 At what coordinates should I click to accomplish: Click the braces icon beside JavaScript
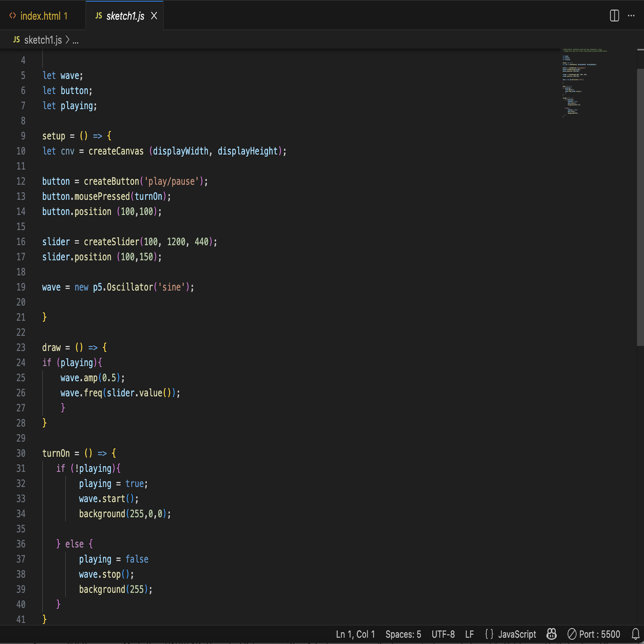coord(489,634)
